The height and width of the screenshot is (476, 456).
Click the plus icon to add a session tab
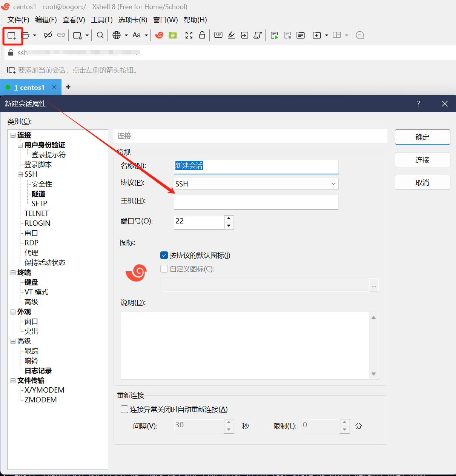tap(68, 87)
